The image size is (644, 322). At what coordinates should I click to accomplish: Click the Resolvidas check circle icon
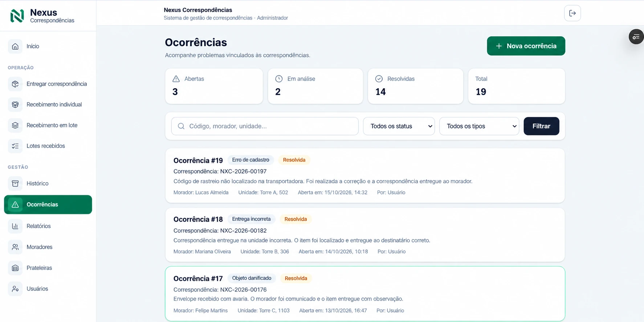click(379, 79)
